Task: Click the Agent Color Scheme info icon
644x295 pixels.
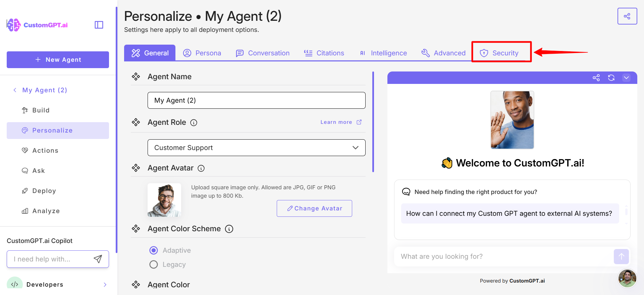Action: click(229, 229)
